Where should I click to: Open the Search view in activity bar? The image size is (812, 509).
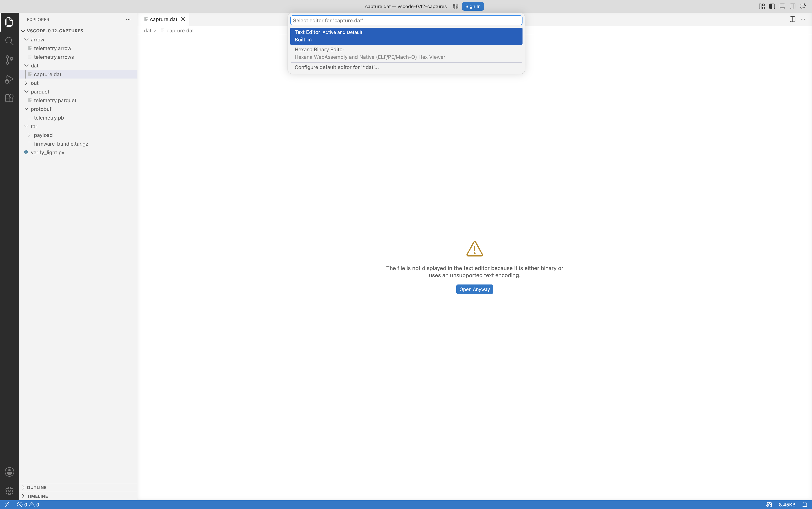(x=9, y=41)
